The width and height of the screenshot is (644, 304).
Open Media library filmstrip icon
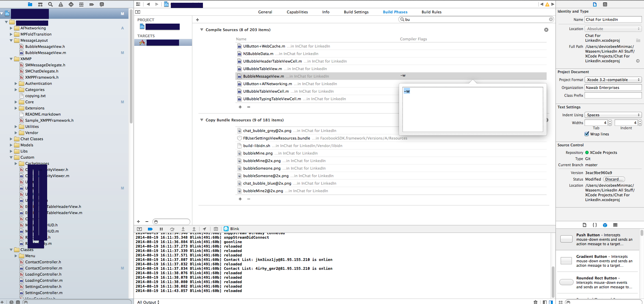615,225
